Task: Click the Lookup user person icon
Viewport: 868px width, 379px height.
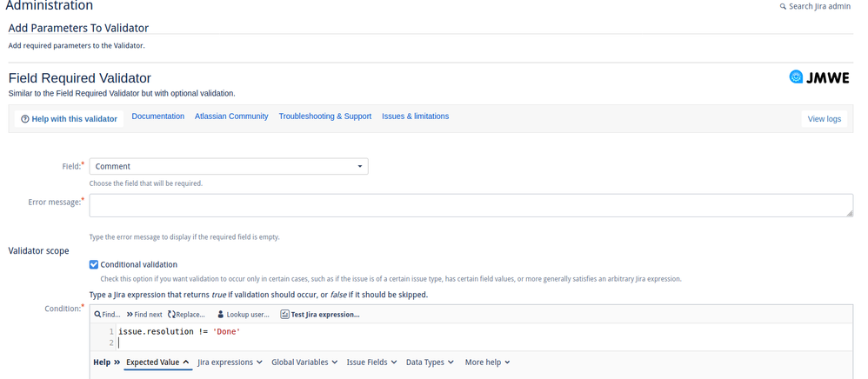Action: [220, 315]
